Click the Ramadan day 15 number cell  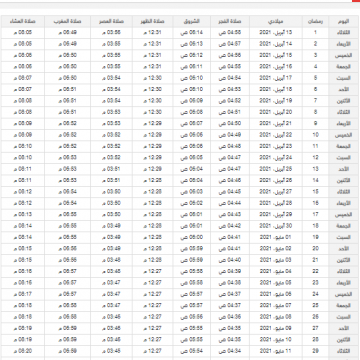[315, 192]
